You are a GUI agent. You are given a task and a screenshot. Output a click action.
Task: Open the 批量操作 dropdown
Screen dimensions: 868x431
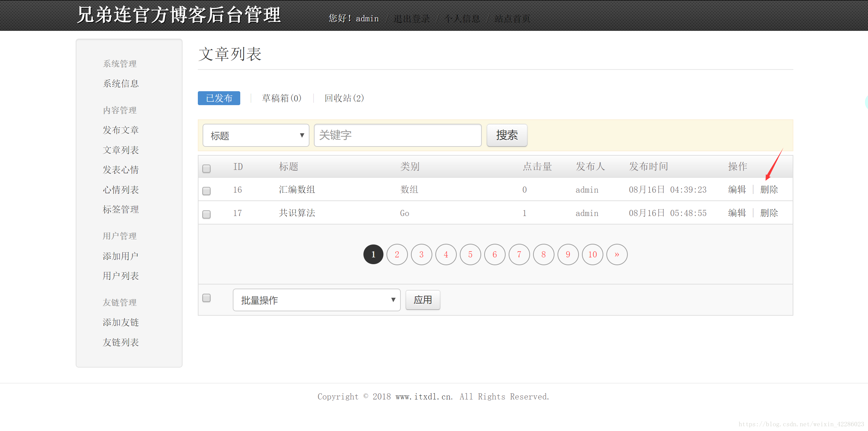(317, 300)
